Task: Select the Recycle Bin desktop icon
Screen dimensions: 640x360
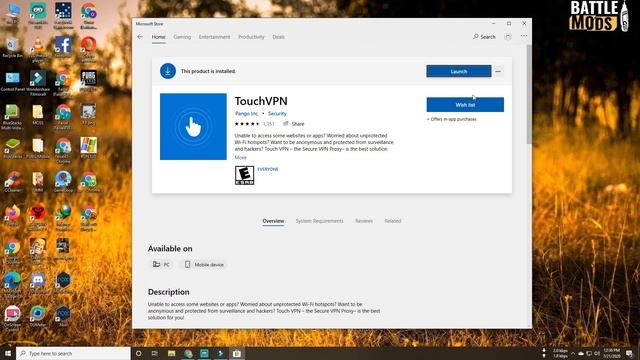Action: tap(12, 47)
